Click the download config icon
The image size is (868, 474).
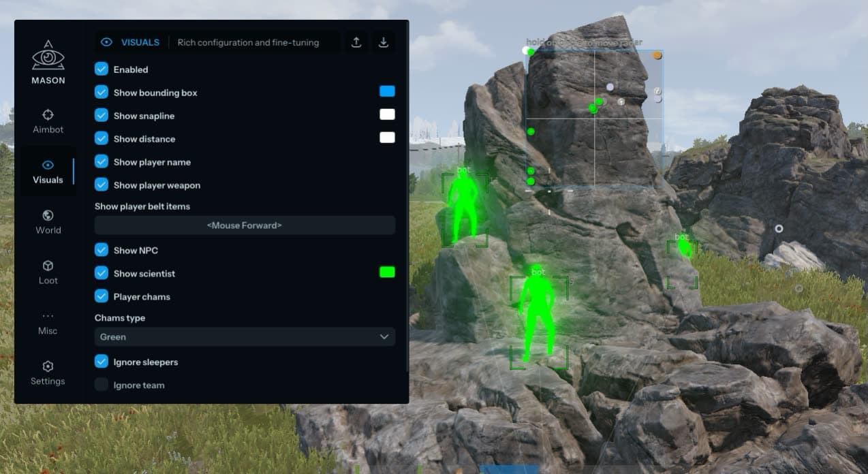(x=384, y=42)
